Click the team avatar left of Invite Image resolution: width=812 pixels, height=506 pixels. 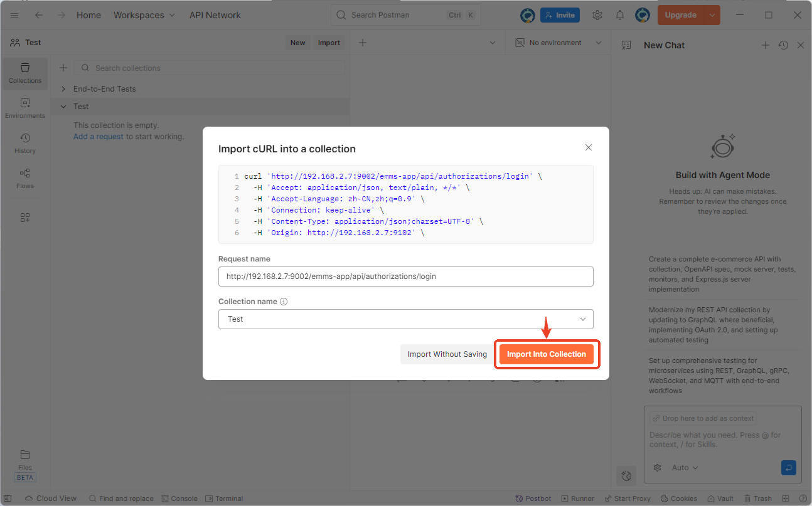528,15
